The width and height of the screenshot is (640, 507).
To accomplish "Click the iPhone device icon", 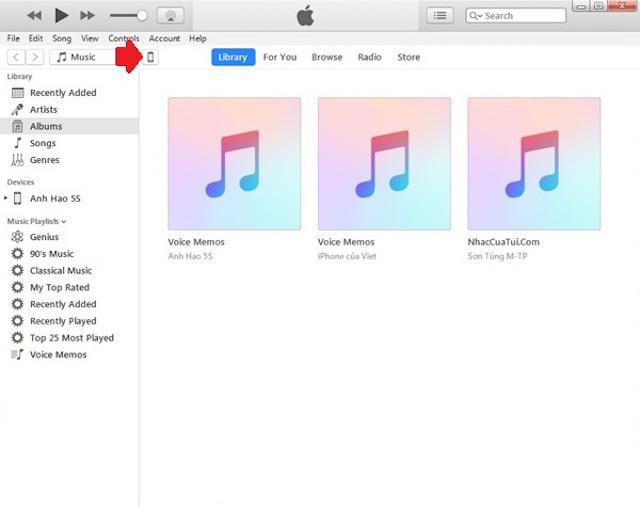I will point(151,57).
